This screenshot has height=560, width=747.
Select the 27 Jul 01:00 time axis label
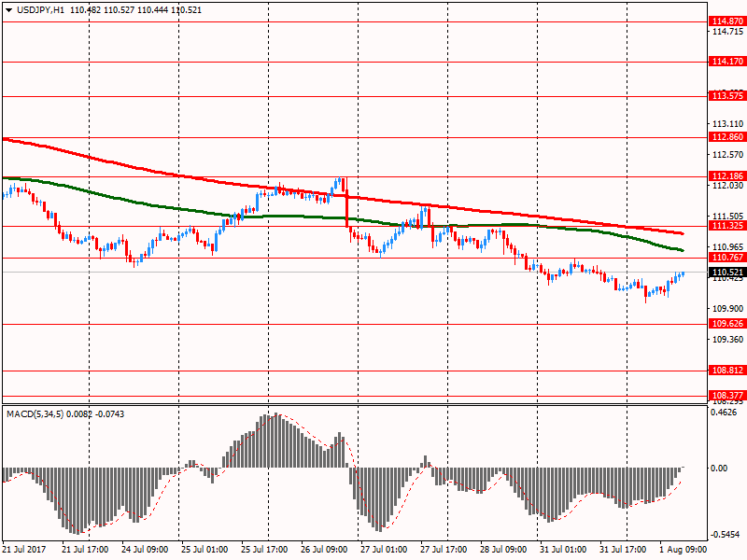tap(384, 550)
